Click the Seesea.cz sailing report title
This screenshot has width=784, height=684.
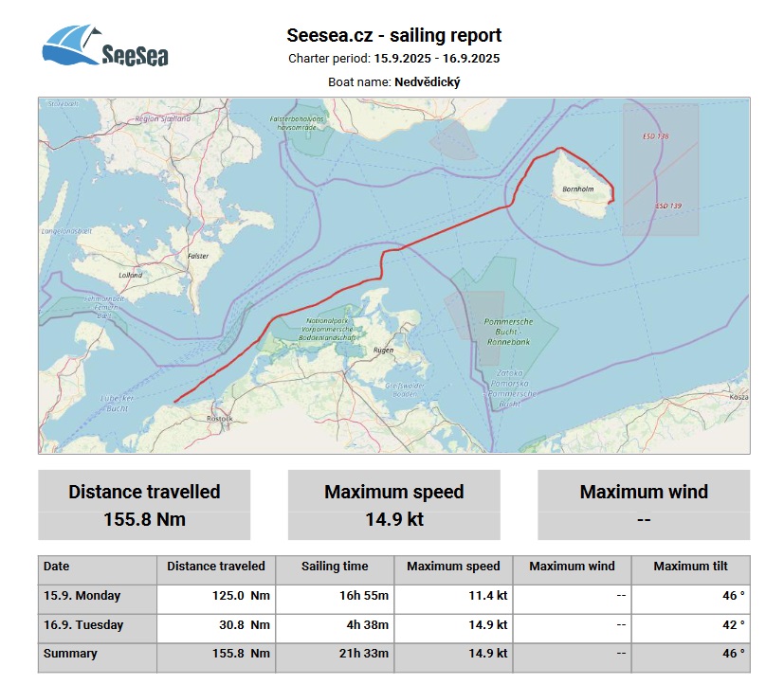393,36
